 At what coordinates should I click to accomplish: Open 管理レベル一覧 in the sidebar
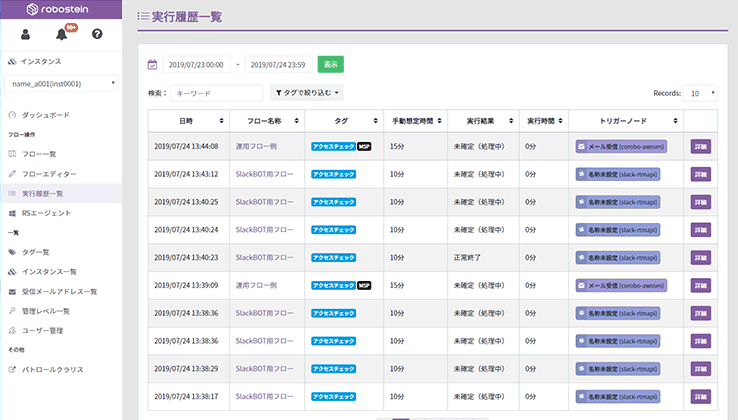click(46, 311)
